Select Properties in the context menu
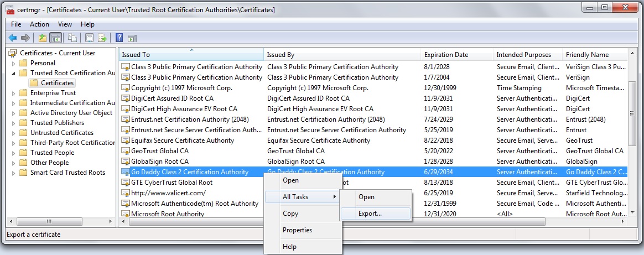Image resolution: width=644 pixels, height=255 pixels. pos(297,230)
